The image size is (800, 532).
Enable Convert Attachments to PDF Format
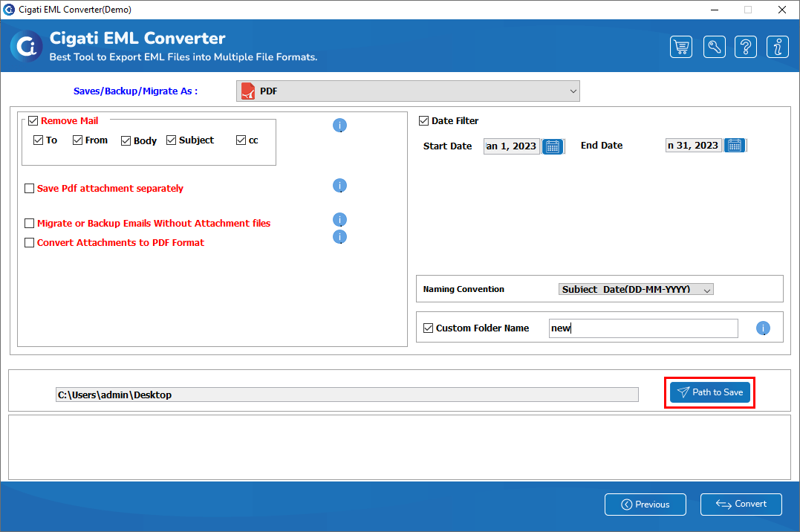pyautogui.click(x=30, y=242)
